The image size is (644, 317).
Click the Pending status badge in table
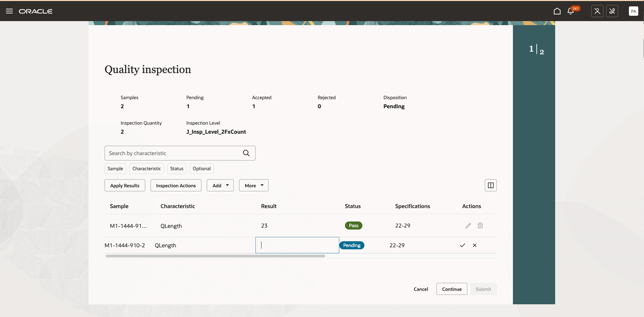pyautogui.click(x=352, y=245)
